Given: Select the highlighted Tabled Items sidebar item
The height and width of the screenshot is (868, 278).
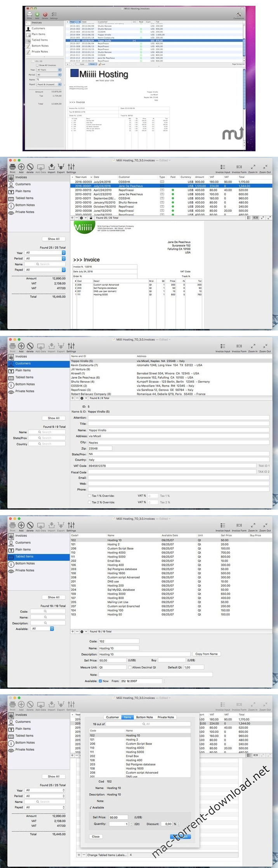Looking at the screenshot, I should (38, 557).
